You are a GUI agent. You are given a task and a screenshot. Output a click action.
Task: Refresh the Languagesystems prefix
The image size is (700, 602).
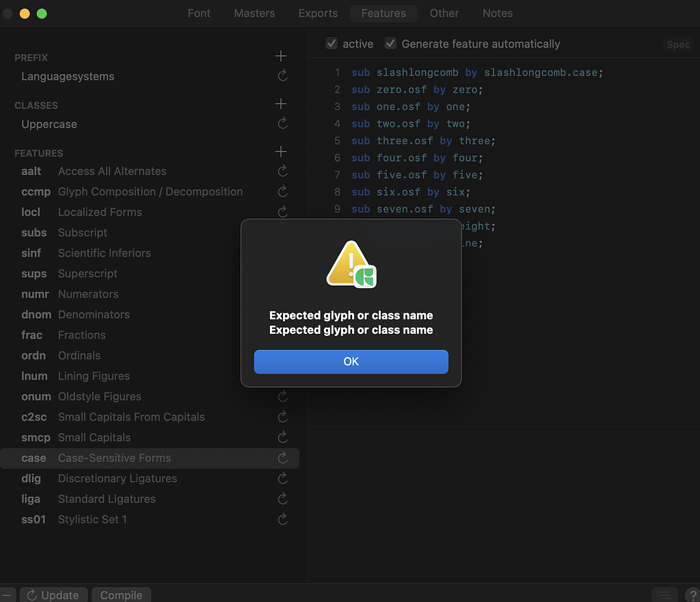[x=282, y=76]
